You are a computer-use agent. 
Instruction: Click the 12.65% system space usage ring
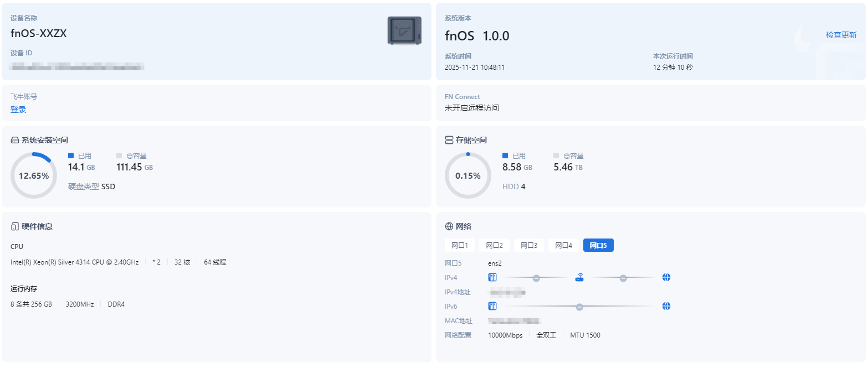coord(34,175)
